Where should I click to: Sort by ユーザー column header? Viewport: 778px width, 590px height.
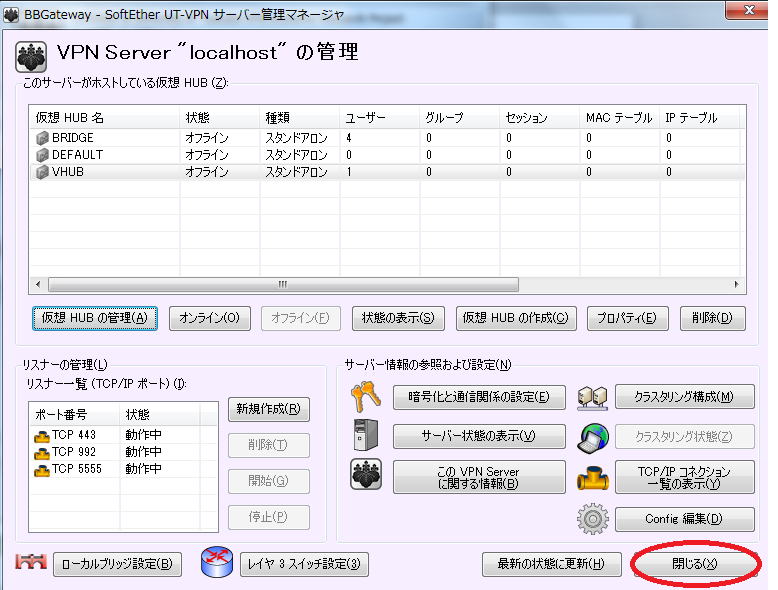click(x=380, y=118)
